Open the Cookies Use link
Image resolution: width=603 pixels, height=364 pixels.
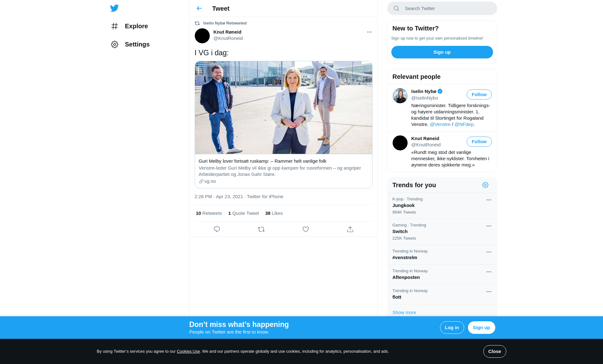point(188,351)
